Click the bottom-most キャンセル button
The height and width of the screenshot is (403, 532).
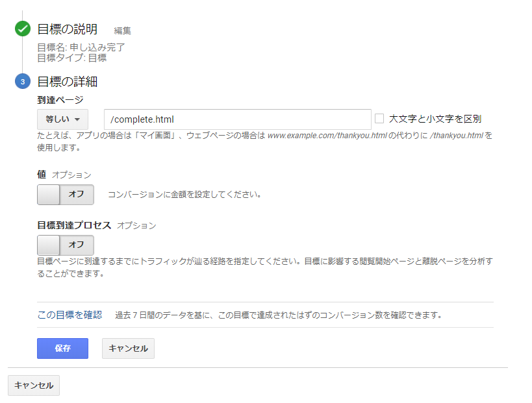click(x=34, y=385)
